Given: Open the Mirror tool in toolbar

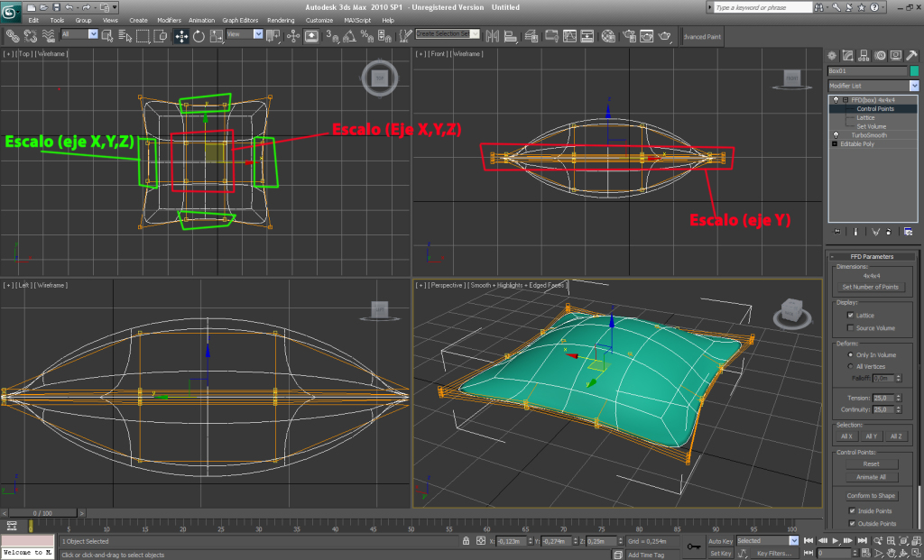Looking at the screenshot, I should point(492,36).
